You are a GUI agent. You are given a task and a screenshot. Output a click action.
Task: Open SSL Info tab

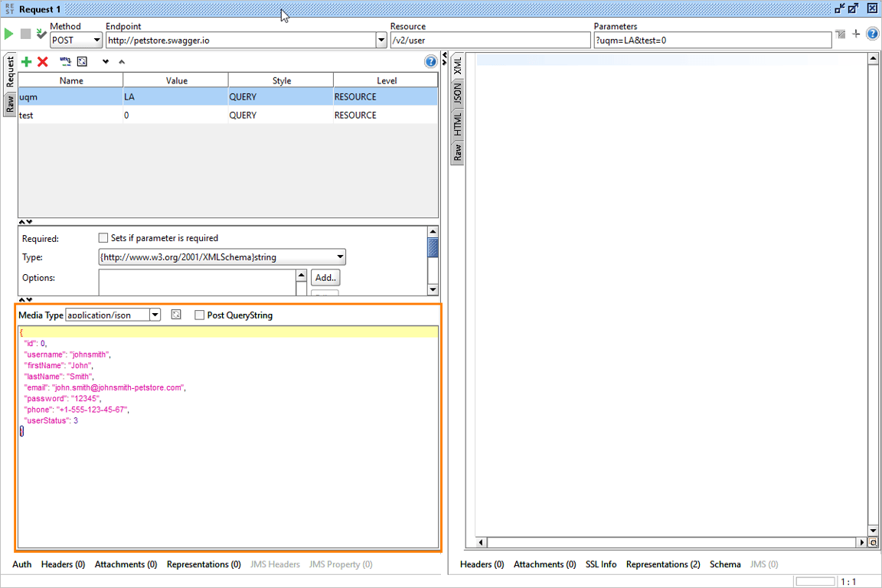tap(601, 563)
